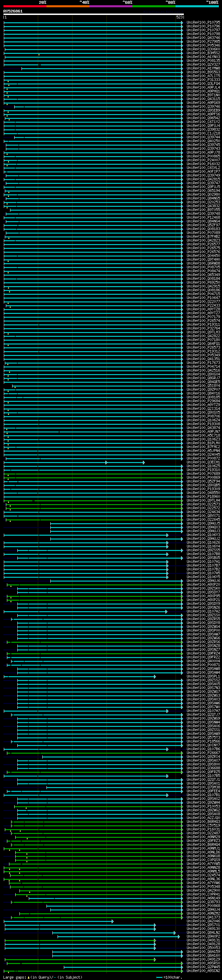Screen dimensions: 222x980
Task: Select hit label UniRef100_P12468
Action: [203, 218]
